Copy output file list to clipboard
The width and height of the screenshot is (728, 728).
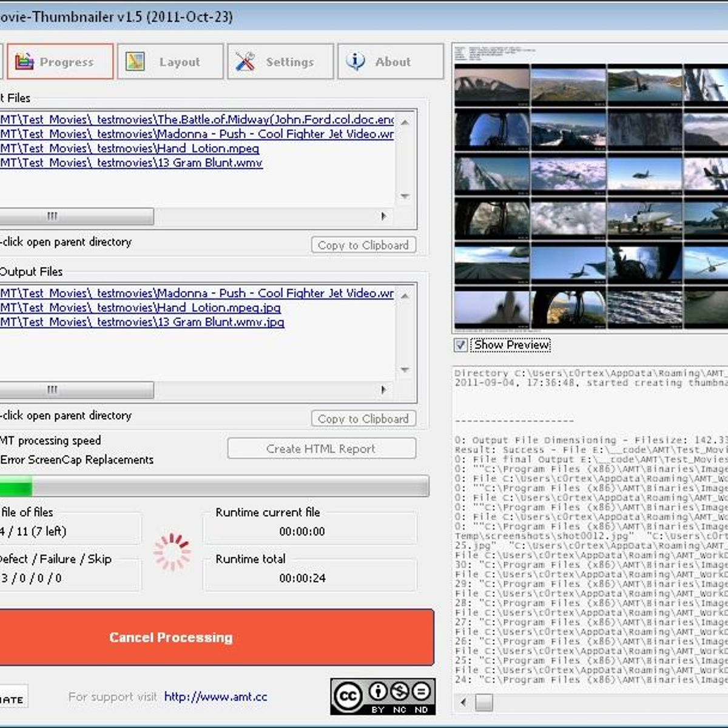[x=363, y=418]
